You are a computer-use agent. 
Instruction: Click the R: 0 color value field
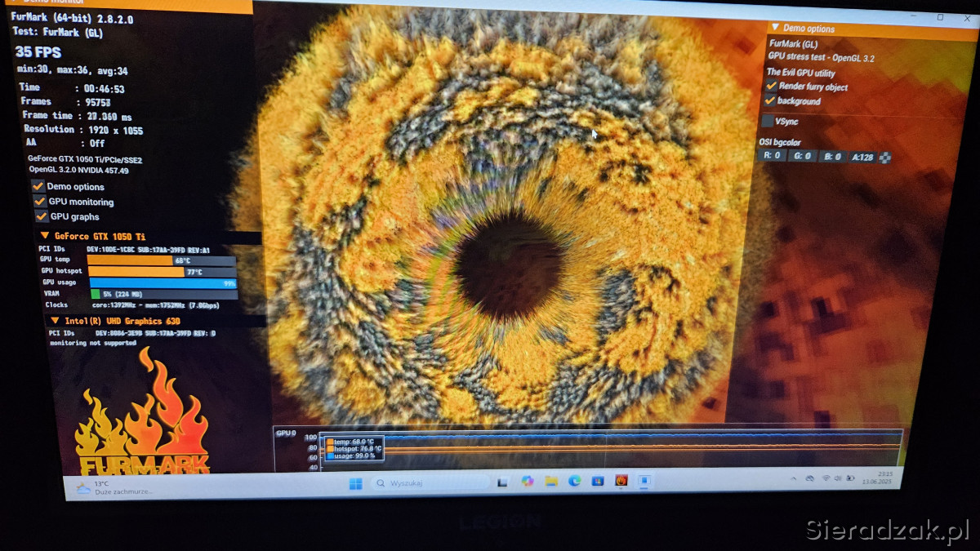pos(772,155)
